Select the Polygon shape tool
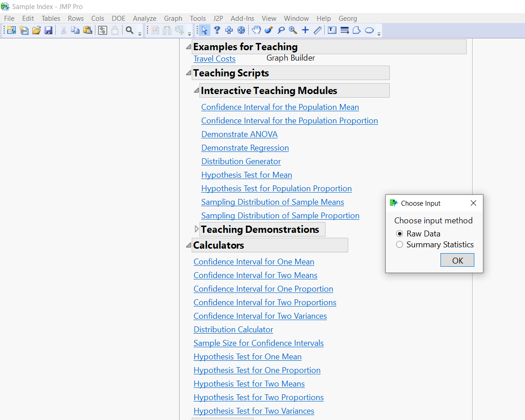Viewport: 525px width, 420px height. 357,30
